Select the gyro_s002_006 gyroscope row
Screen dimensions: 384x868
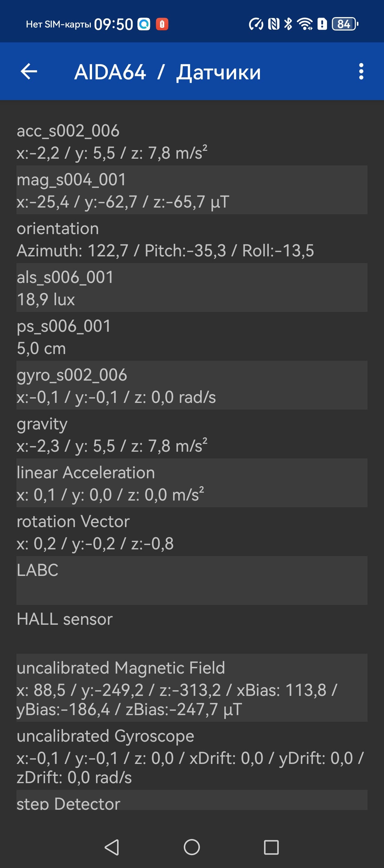click(192, 385)
